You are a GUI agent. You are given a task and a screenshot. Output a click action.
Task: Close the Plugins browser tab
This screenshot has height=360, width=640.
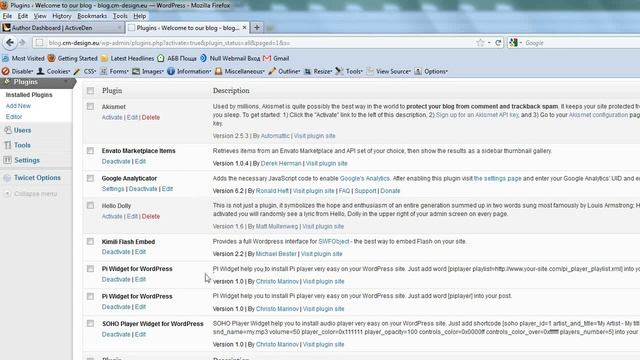(244, 27)
